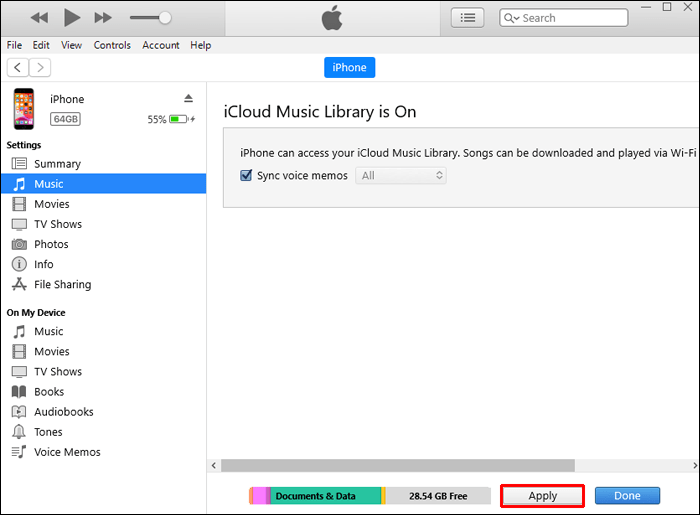The height and width of the screenshot is (515, 700).
Task: Click the Photos camera icon
Action: tap(19, 244)
